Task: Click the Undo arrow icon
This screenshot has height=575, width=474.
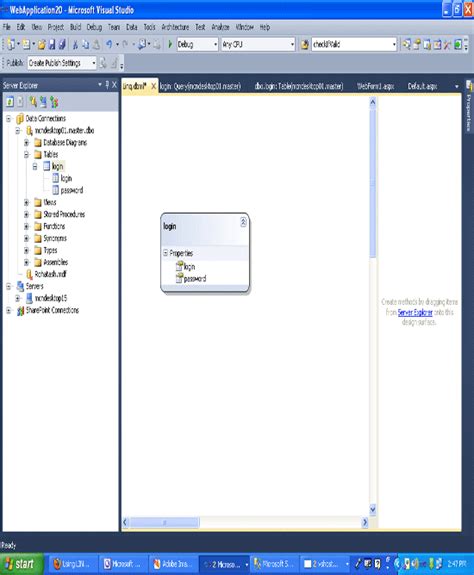Action: coord(109,45)
